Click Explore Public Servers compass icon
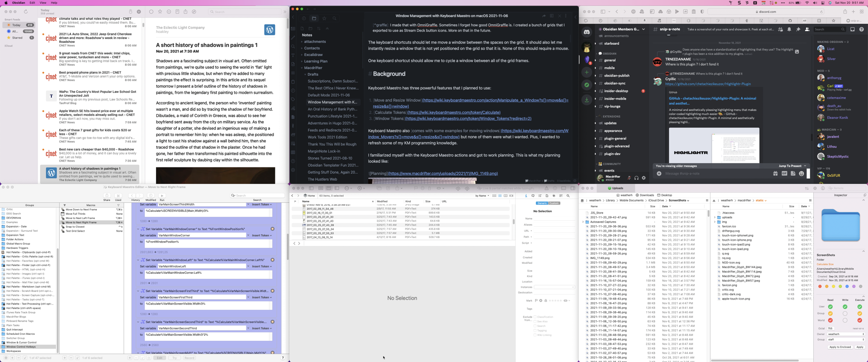 point(586,85)
